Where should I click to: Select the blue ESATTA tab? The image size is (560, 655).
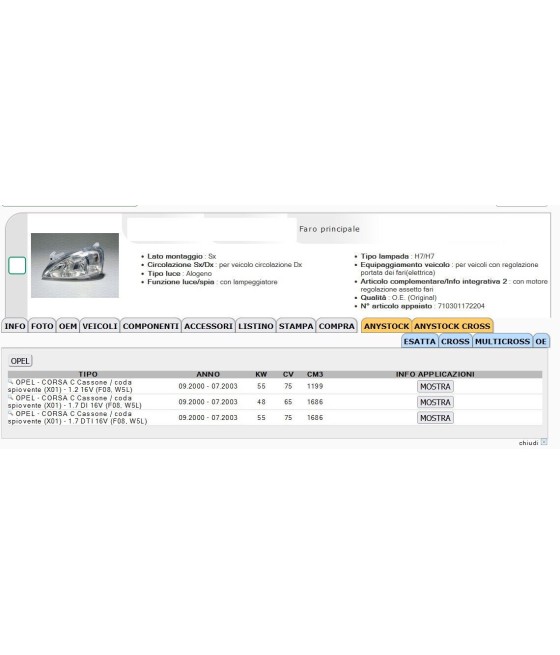(x=420, y=341)
